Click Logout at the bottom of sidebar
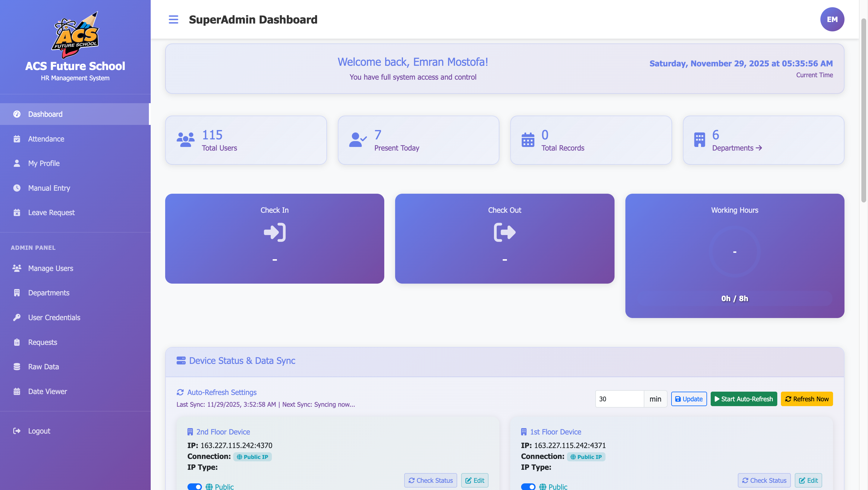This screenshot has height=490, width=868. [x=39, y=431]
